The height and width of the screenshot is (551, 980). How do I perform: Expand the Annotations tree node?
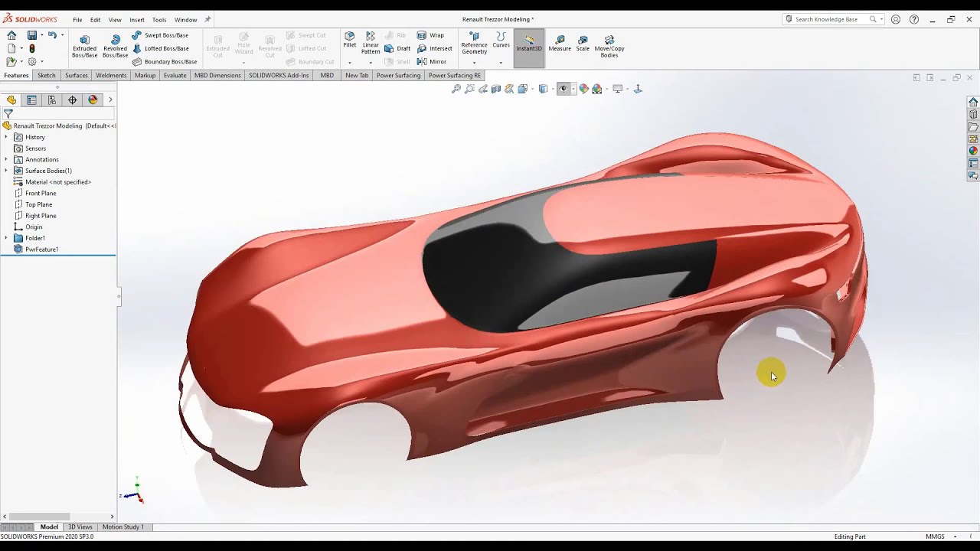coord(6,159)
